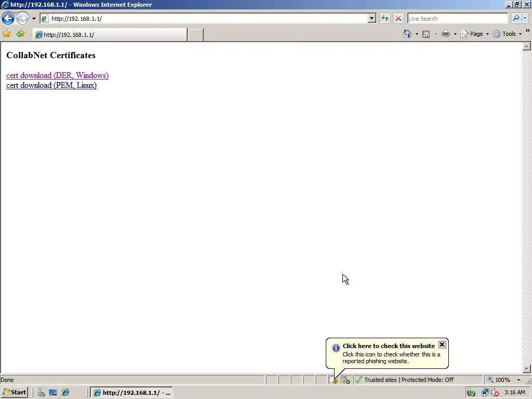Click the CollabNet Certificates heading

pyautogui.click(x=51, y=55)
